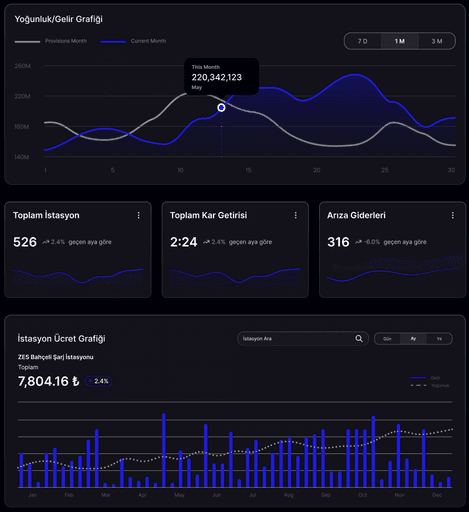This screenshot has width=469, height=512.
Task: Click the 180M y-axis label
Action: click(22, 127)
